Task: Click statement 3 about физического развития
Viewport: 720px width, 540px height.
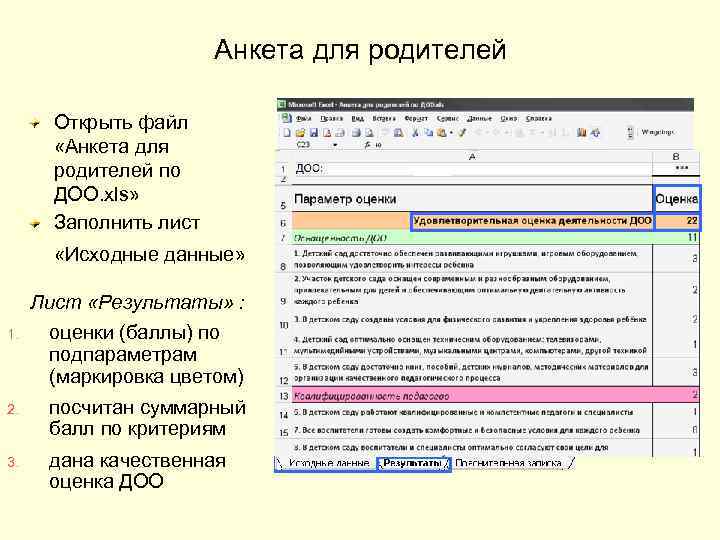Action: 472,320
